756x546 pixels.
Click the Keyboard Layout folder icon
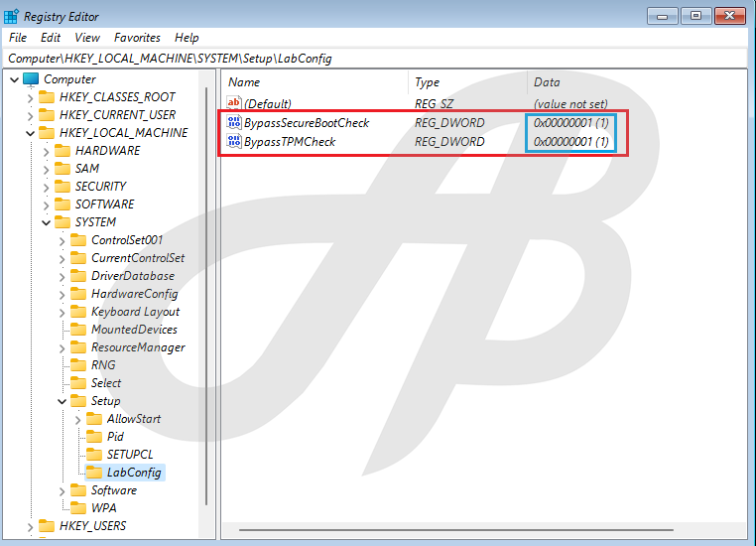(78, 311)
